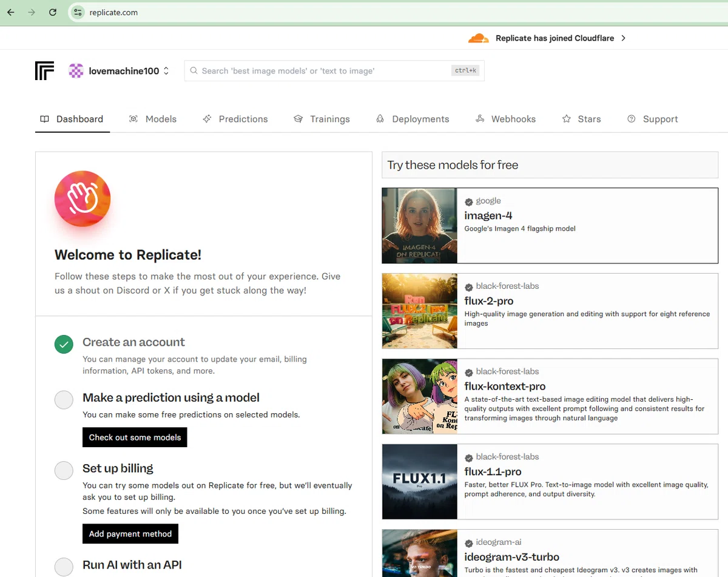728x577 pixels.
Task: Click the sparkle icon beside Predictions
Action: click(207, 119)
